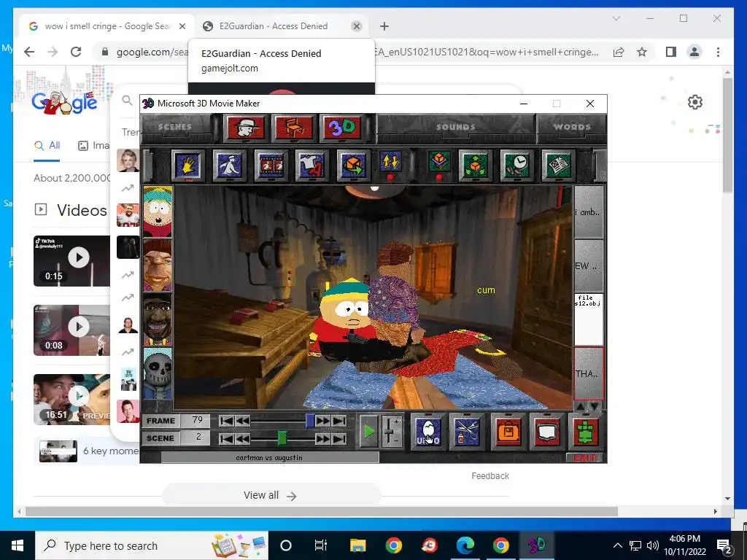Open the green help figure icon
This screenshot has height=560, width=747.
[585, 432]
